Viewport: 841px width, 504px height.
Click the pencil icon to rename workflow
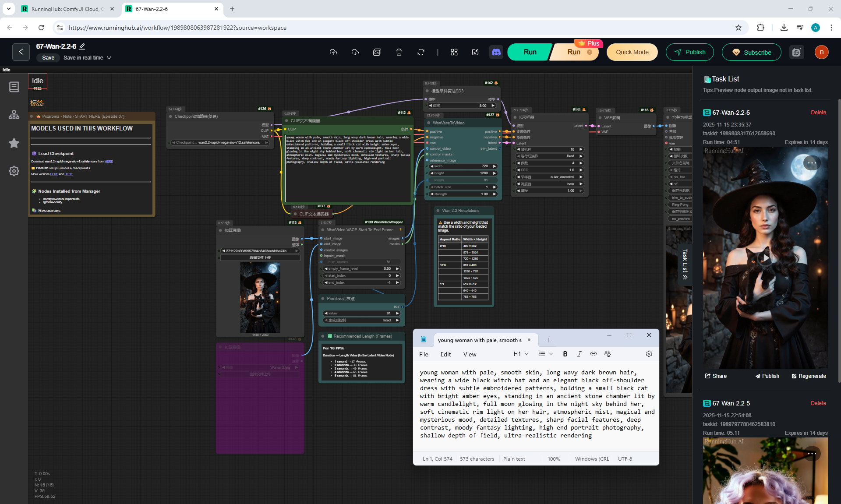click(82, 46)
